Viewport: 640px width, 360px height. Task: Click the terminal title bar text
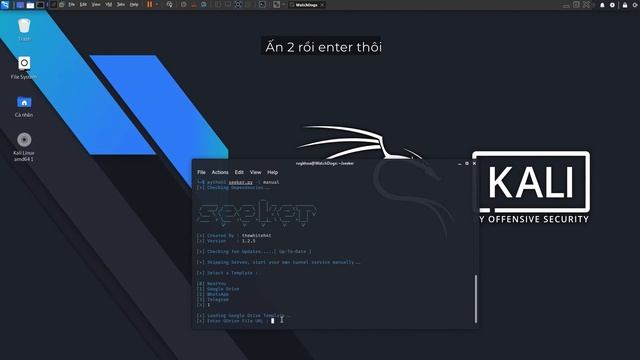pyautogui.click(x=325, y=163)
